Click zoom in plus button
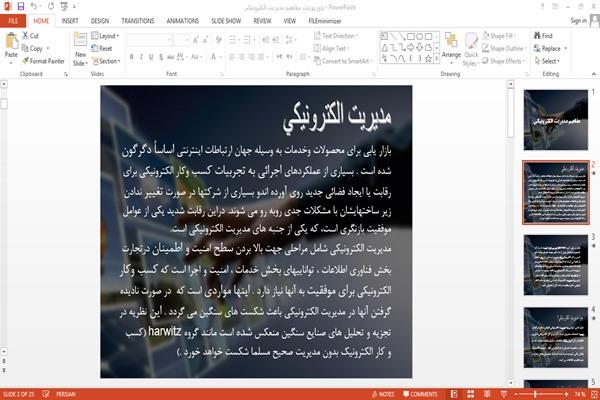 click(566, 394)
